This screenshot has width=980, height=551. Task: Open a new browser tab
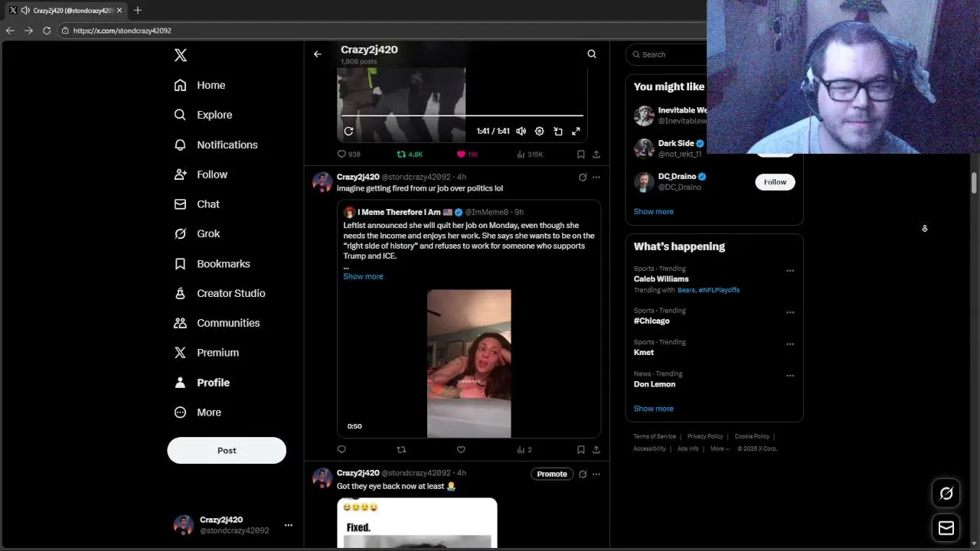click(138, 10)
